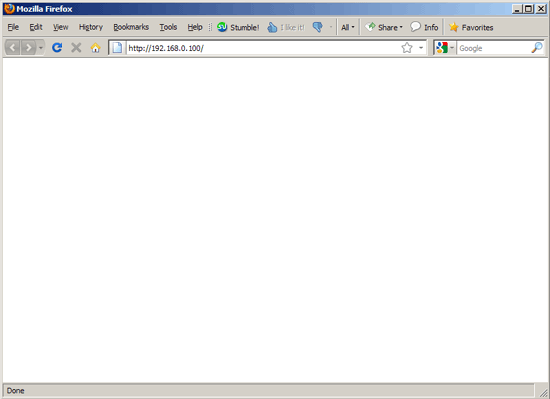Open the thumbs down options arrow
The image size is (550, 399).
(x=331, y=27)
